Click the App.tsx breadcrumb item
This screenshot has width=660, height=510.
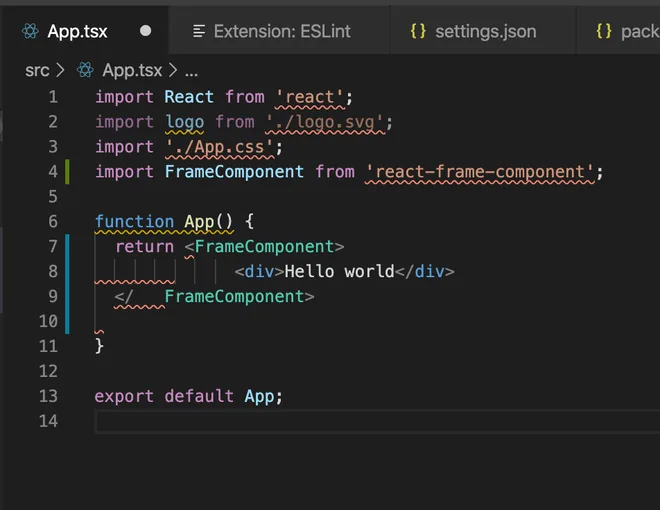pyautogui.click(x=132, y=70)
